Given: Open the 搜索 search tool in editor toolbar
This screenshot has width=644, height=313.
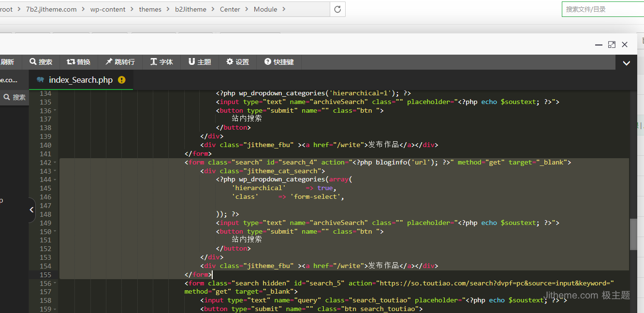Looking at the screenshot, I should 41,62.
